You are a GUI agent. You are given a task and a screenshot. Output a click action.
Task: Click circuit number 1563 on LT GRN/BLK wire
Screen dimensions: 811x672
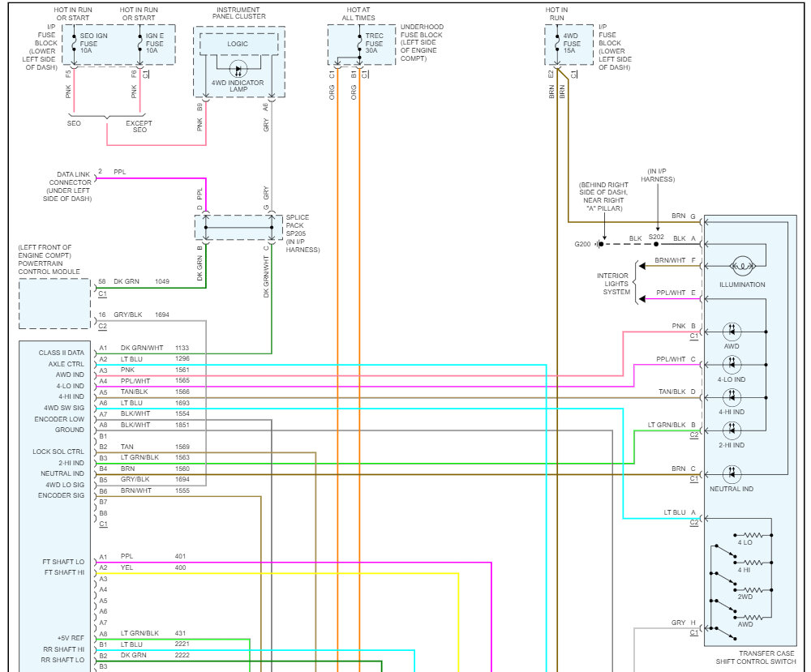pos(182,457)
